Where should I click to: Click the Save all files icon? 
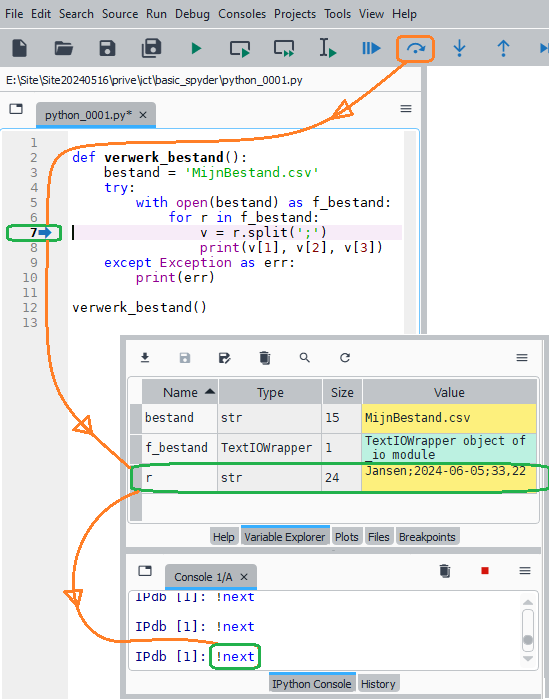[152, 48]
